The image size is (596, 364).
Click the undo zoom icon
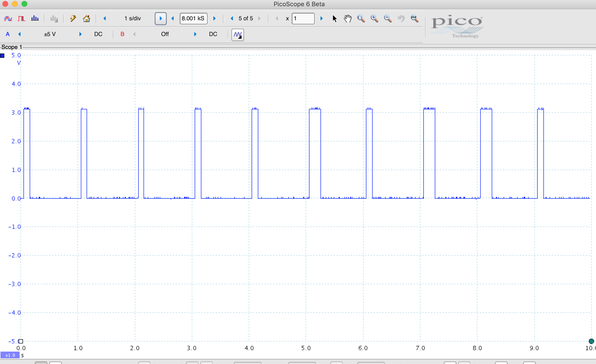(401, 19)
